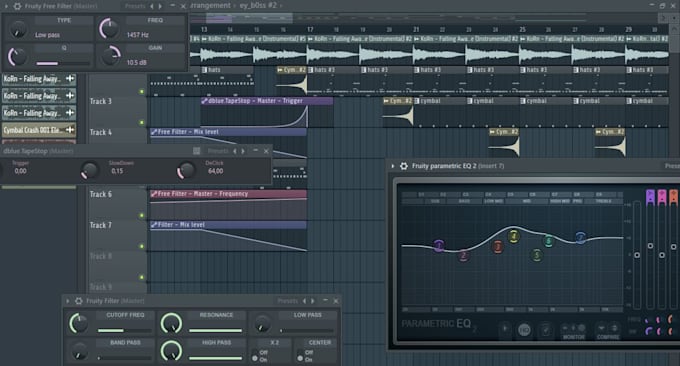Select next preset in Fruity Filter
680x366 pixels.
(313, 301)
